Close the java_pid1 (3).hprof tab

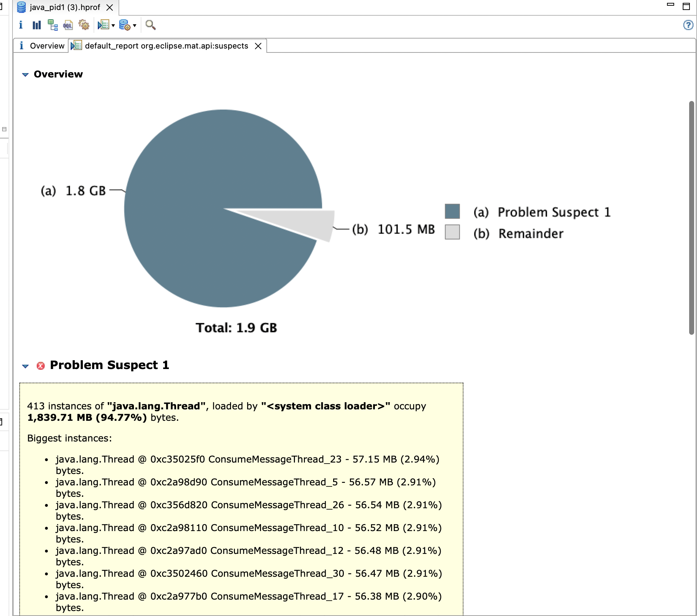pyautogui.click(x=110, y=7)
